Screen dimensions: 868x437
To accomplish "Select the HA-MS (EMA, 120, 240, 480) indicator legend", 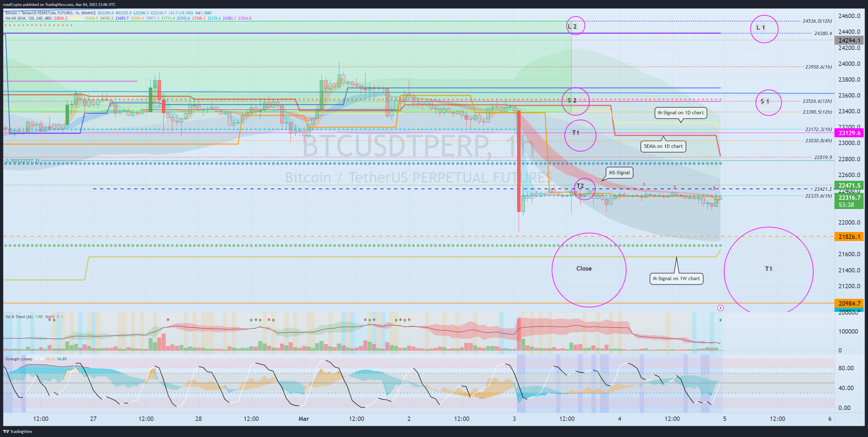I will 29,18.
